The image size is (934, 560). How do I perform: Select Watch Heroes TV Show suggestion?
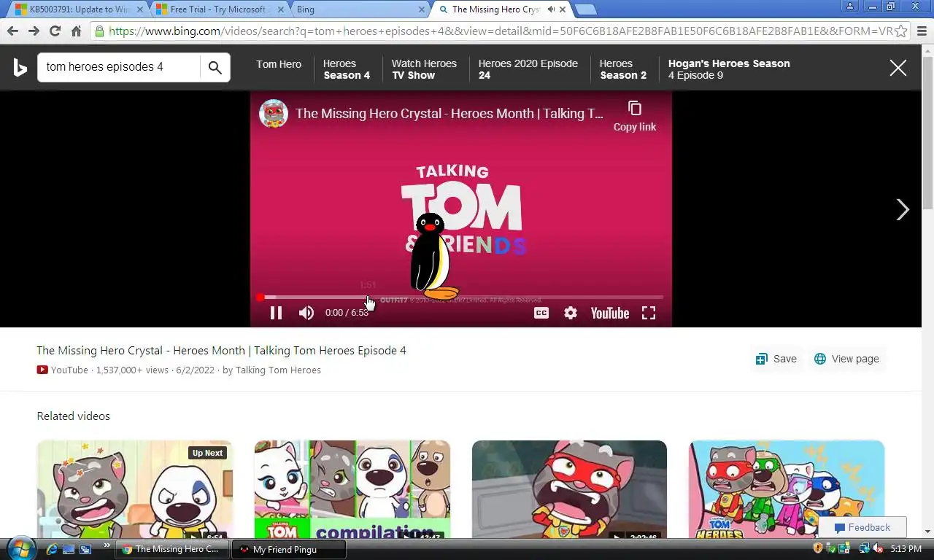[424, 69]
